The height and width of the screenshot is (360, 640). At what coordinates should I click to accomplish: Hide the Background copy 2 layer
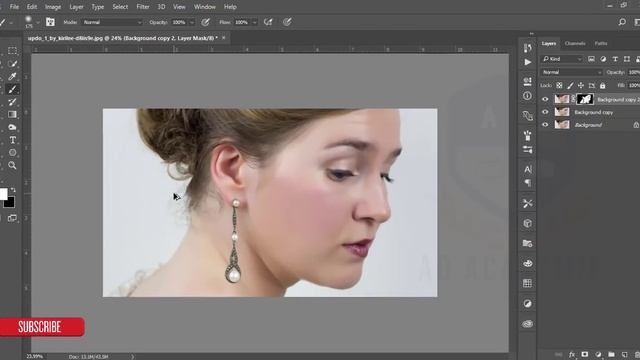click(x=545, y=99)
